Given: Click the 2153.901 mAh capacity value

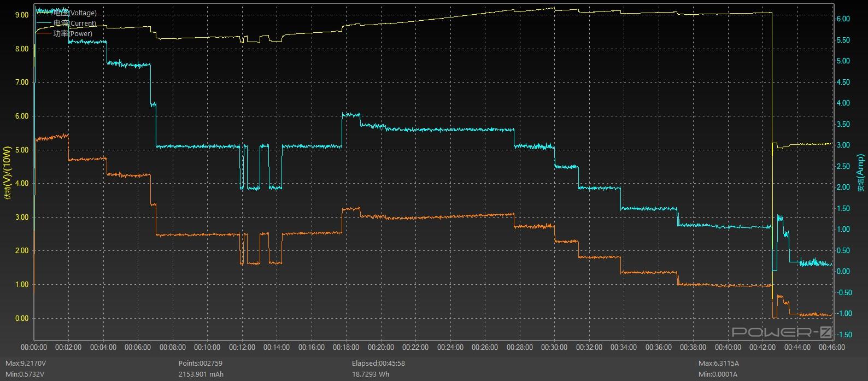Looking at the screenshot, I should pyautogui.click(x=201, y=374).
